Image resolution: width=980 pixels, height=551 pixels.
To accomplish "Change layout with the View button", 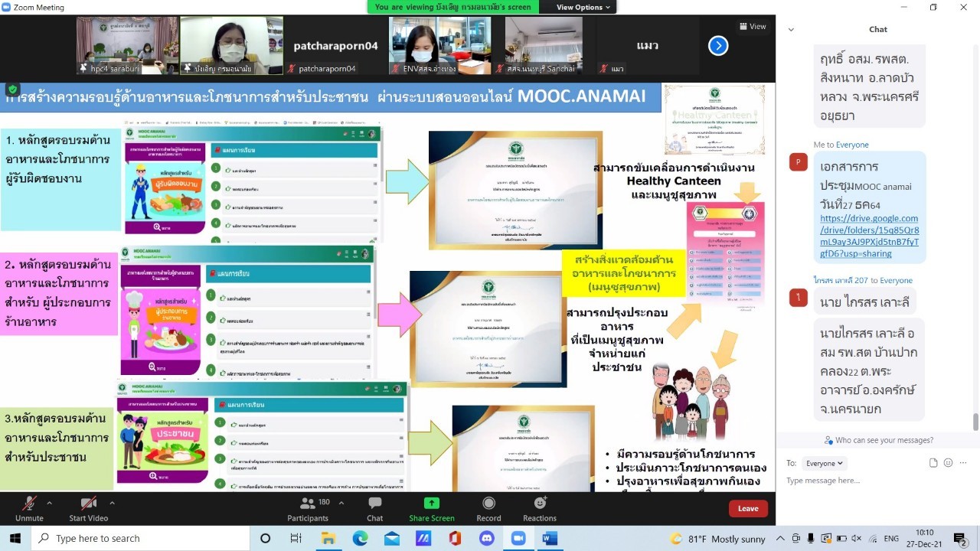I will (753, 26).
